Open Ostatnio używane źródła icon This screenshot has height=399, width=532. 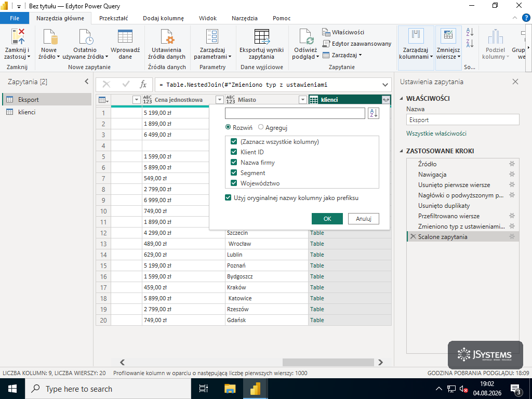(86, 37)
